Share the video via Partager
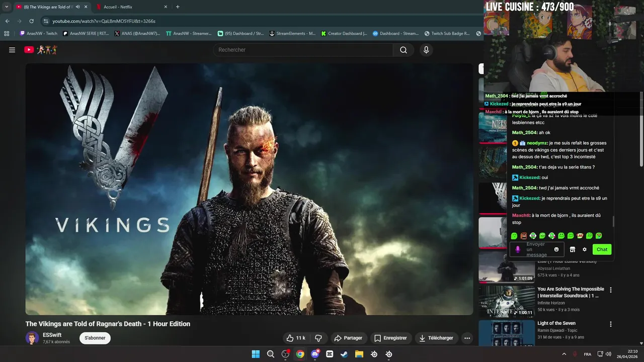 [348, 338]
